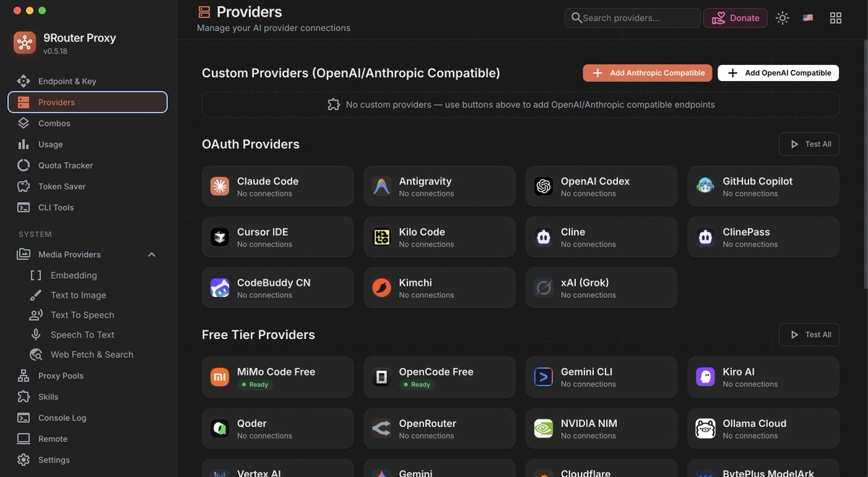The image size is (868, 477).
Task: Select Text to Image item
Action: coord(94,295)
